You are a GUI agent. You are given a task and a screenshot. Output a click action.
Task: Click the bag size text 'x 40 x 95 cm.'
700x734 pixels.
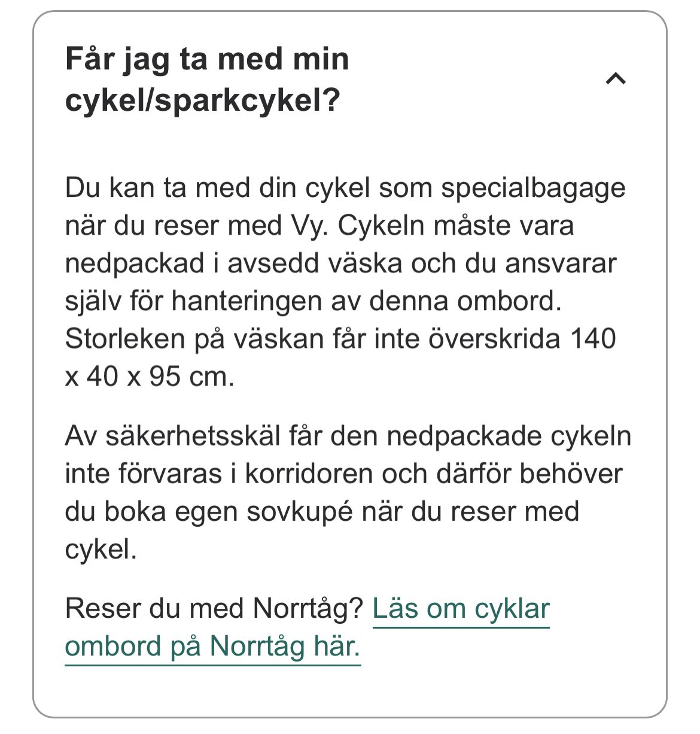tap(150, 377)
